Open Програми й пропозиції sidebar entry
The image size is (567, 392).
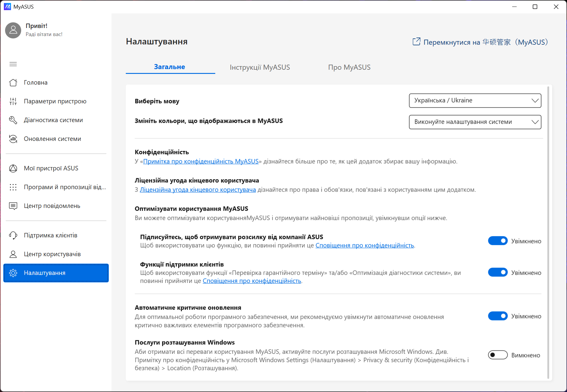56,187
